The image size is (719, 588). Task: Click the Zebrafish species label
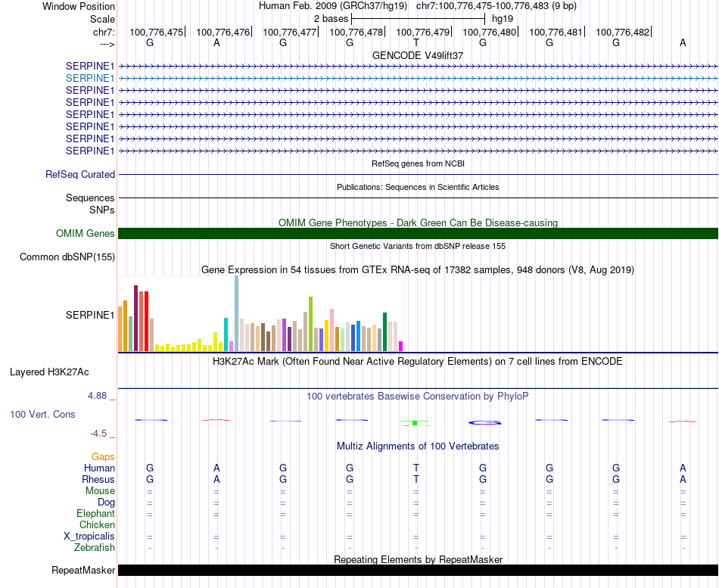click(95, 548)
